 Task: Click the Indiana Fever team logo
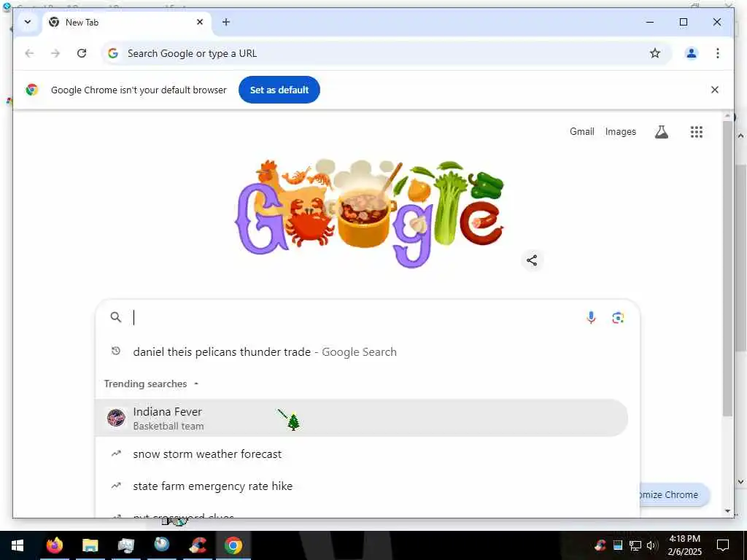coord(116,418)
